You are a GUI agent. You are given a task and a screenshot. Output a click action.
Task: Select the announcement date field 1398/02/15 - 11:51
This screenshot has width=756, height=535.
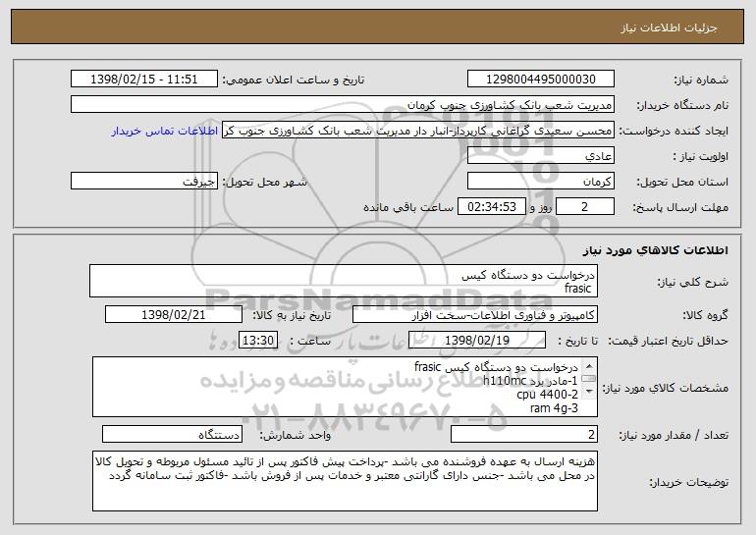[144, 80]
